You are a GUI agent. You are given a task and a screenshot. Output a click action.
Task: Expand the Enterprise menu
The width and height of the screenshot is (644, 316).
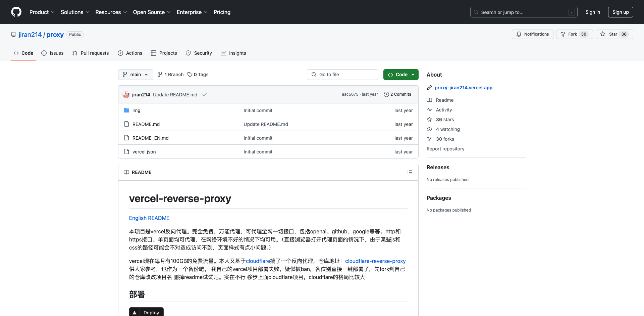tap(192, 12)
